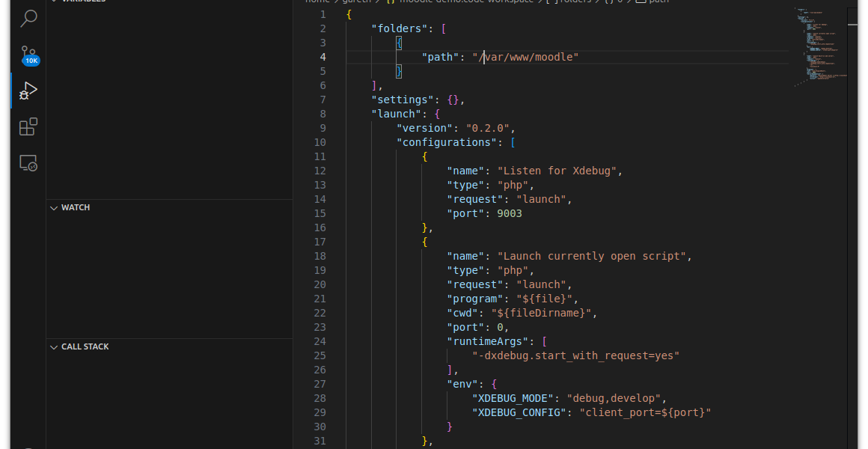This screenshot has height=449, width=868.
Task: Click the "port" key on line 23
Action: (x=465, y=328)
